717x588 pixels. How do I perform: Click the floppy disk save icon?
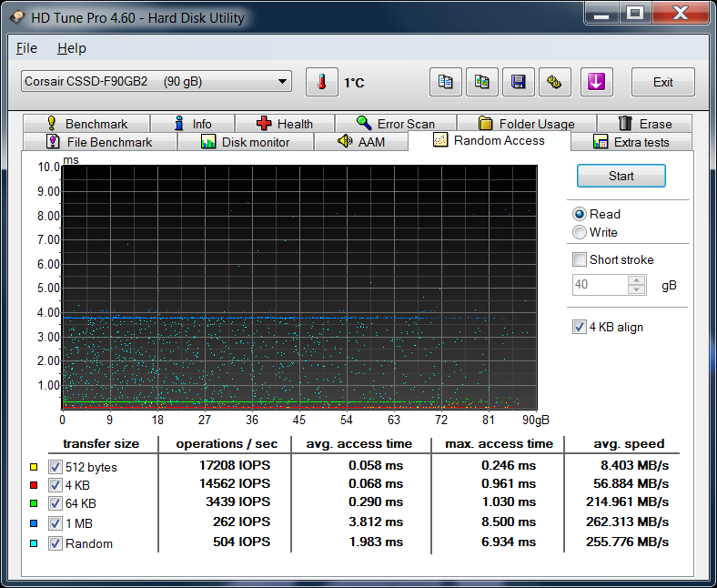coord(519,83)
